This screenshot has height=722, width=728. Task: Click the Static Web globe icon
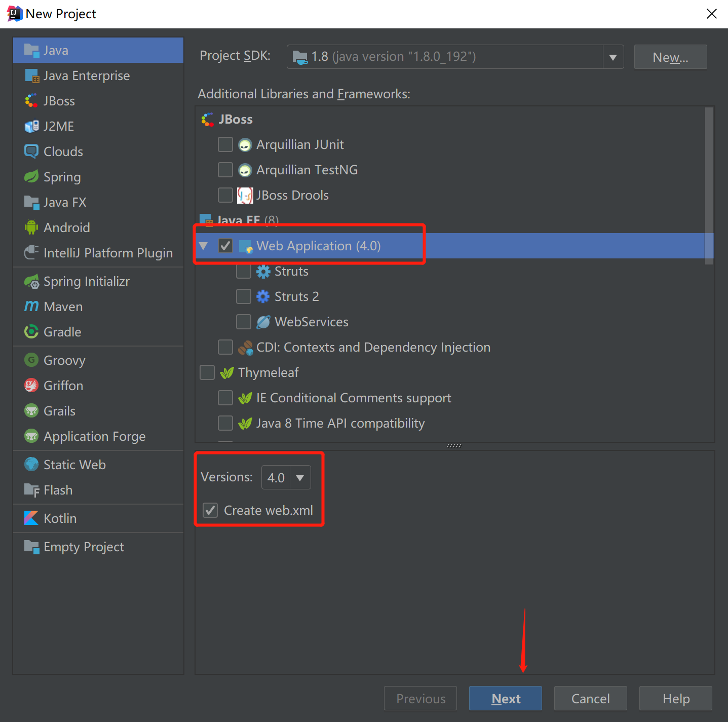(x=31, y=465)
